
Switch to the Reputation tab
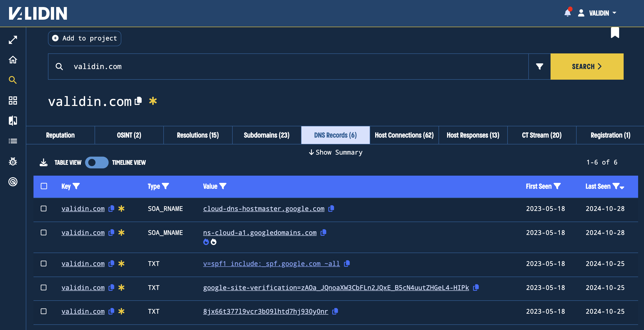click(60, 135)
